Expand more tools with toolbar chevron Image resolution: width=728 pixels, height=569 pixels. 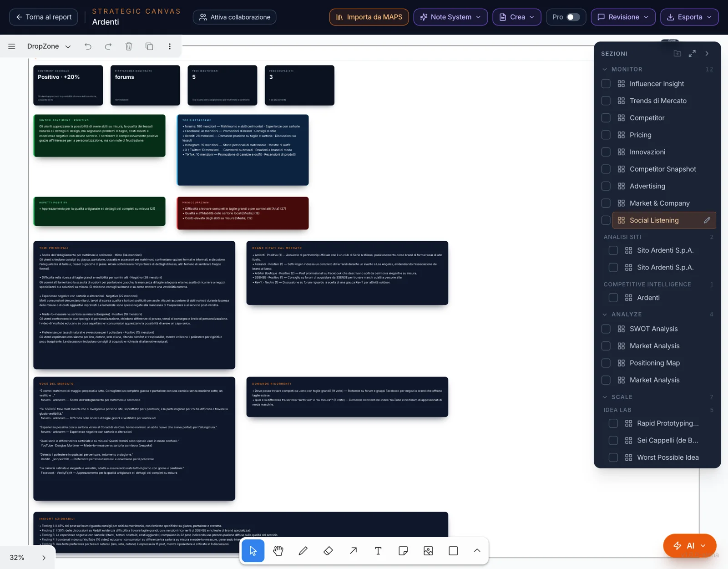(x=477, y=551)
